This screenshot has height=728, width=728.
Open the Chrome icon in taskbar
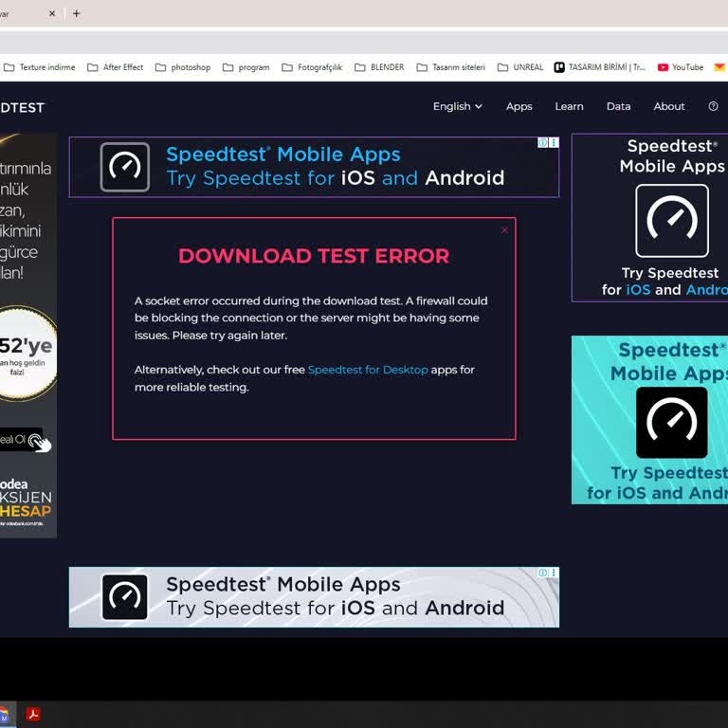[7, 714]
